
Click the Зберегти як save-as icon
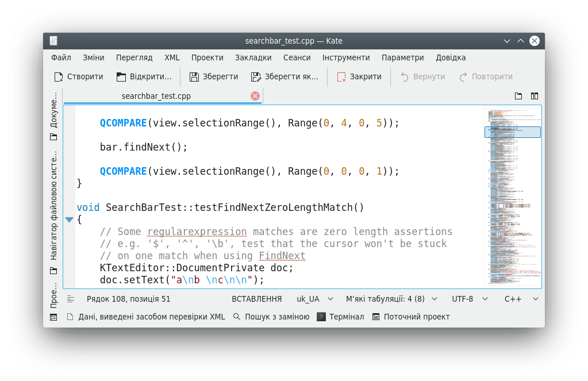(256, 77)
